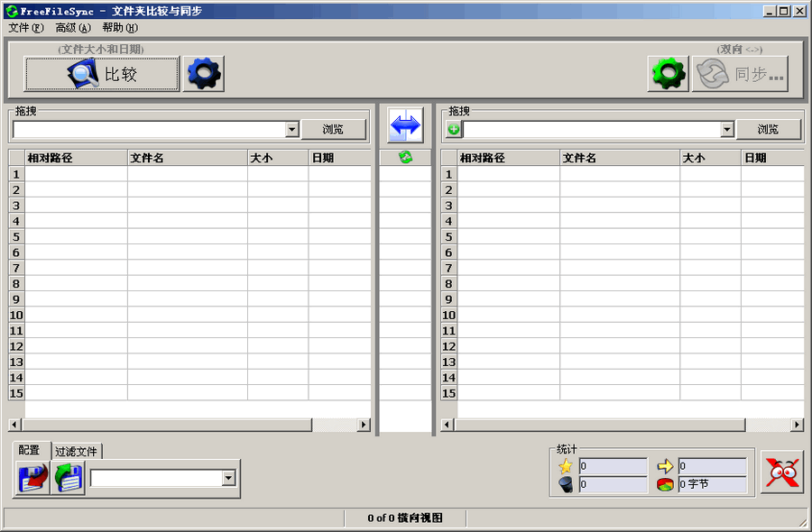Click the green refresh icon below the swap arrows

pos(406,155)
